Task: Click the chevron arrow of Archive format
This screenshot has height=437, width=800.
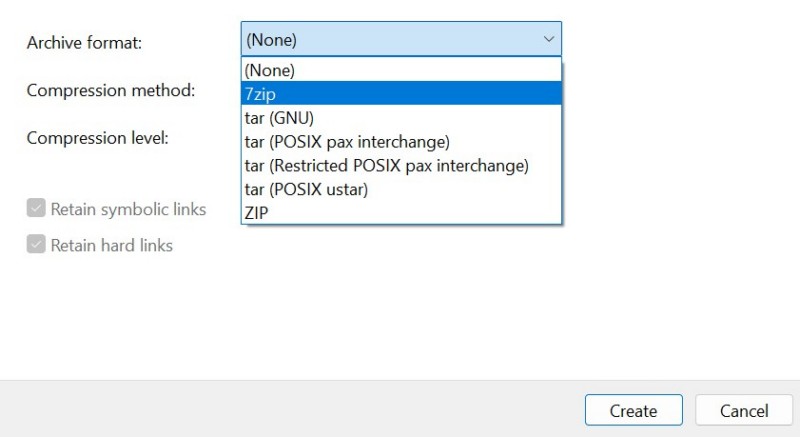Action: point(548,40)
